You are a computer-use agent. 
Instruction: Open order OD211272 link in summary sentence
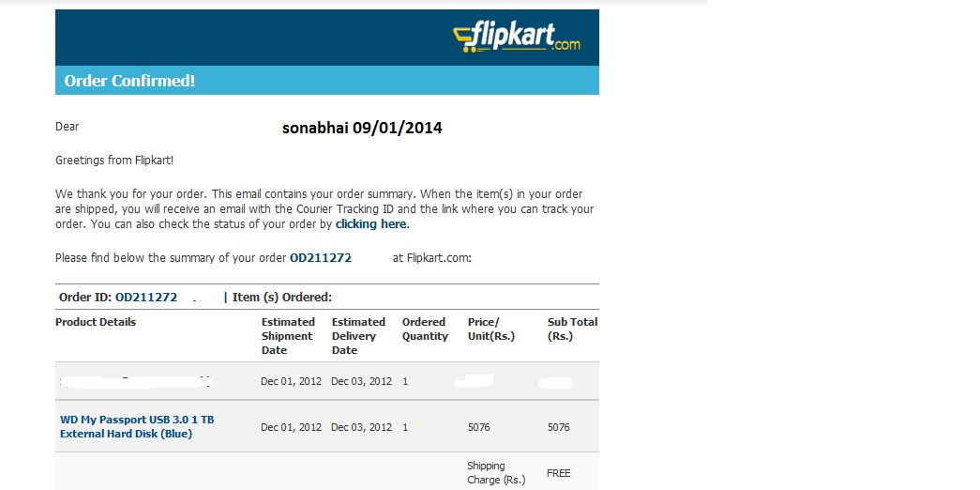(321, 258)
